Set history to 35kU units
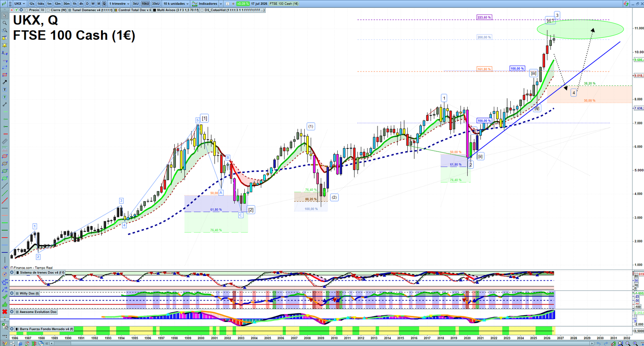 156,4
